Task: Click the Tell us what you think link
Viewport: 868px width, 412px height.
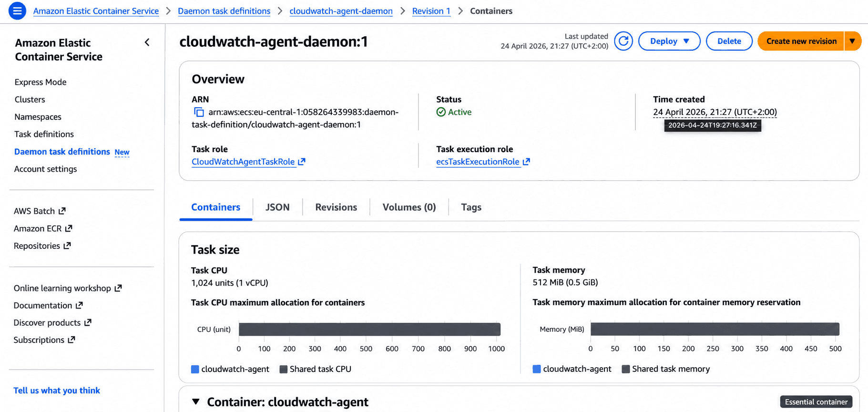Action: pos(57,391)
